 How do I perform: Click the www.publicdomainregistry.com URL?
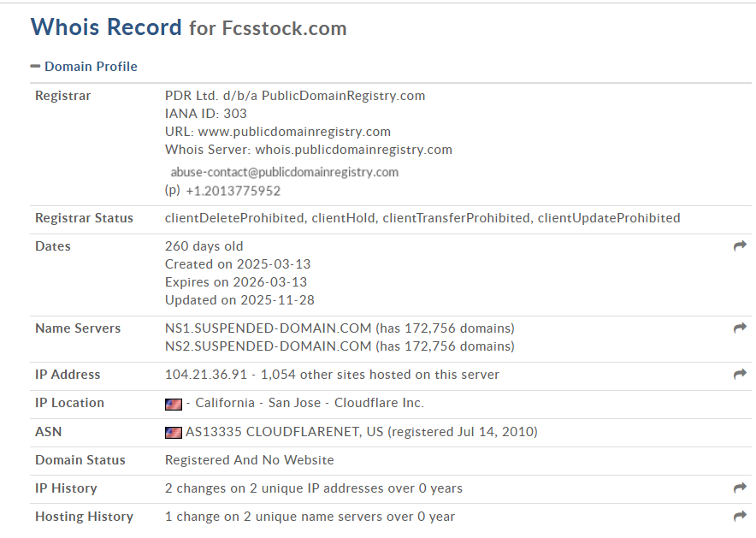point(294,132)
